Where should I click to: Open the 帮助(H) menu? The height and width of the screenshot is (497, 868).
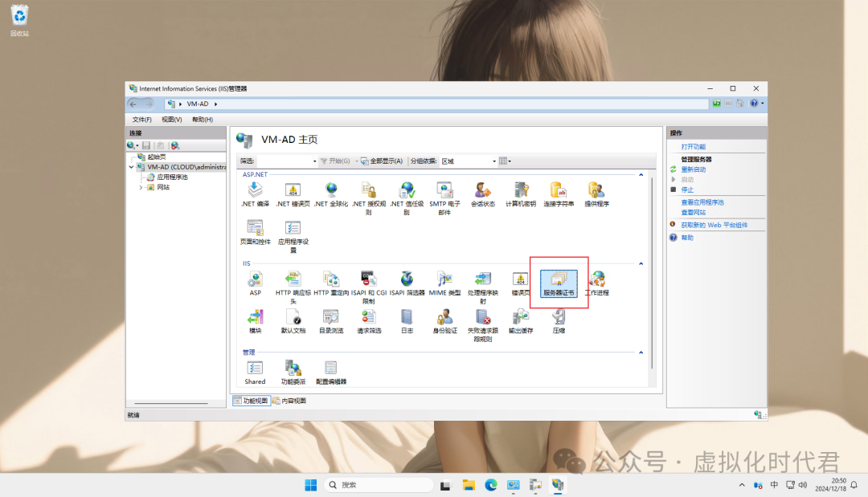tap(203, 120)
